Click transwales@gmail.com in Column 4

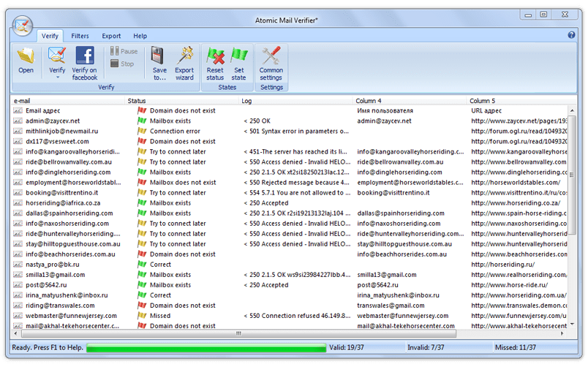coord(391,306)
